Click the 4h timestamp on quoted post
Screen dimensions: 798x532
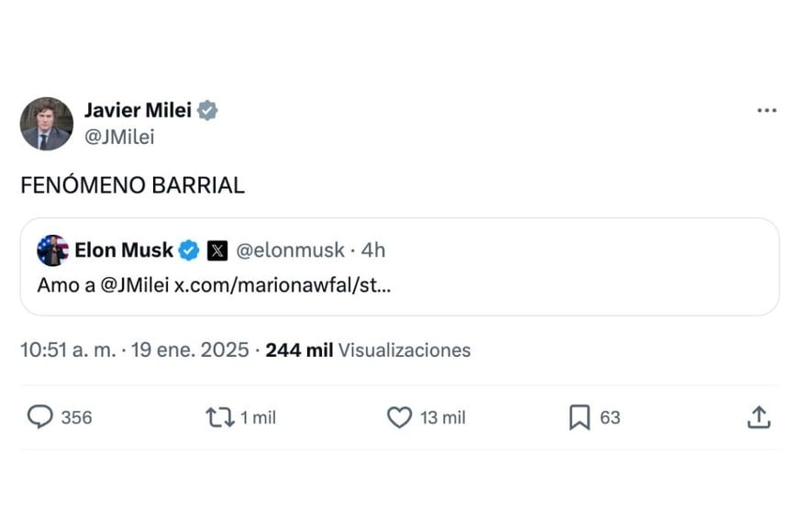point(373,249)
